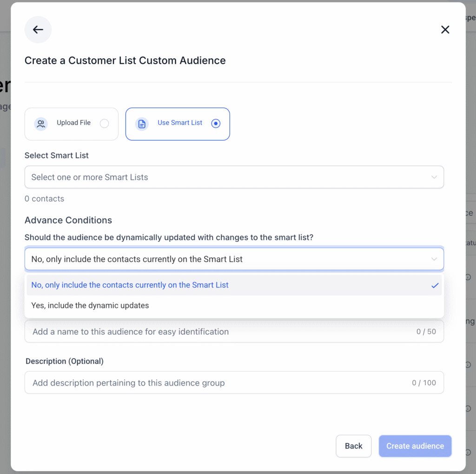Click the audience name input field

[234, 332]
